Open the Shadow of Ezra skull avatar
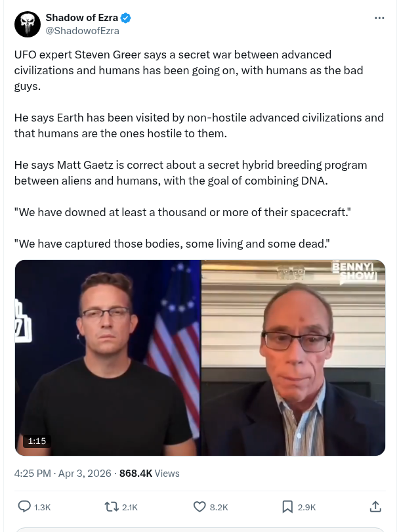This screenshot has width=399, height=532. coord(28,24)
